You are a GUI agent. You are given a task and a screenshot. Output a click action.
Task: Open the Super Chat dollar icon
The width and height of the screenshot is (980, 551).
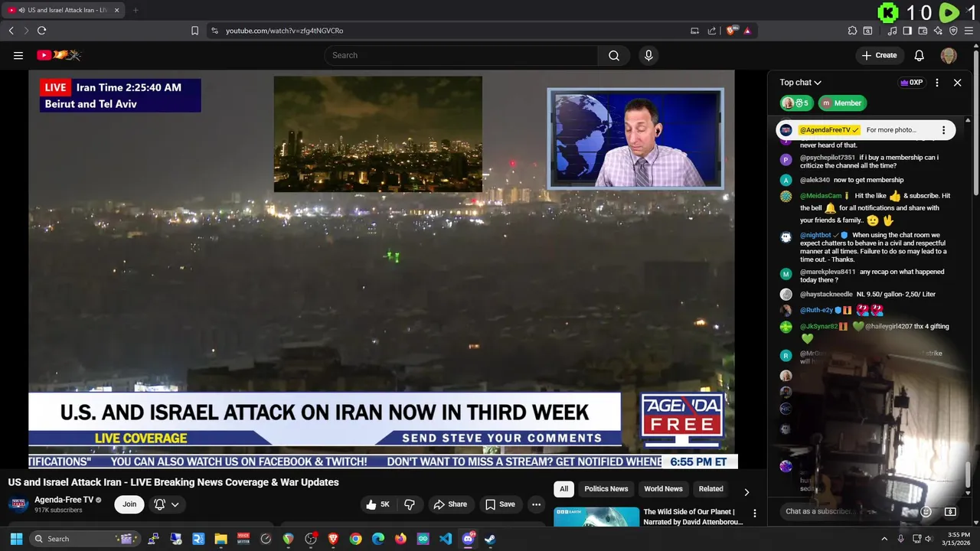coord(950,511)
